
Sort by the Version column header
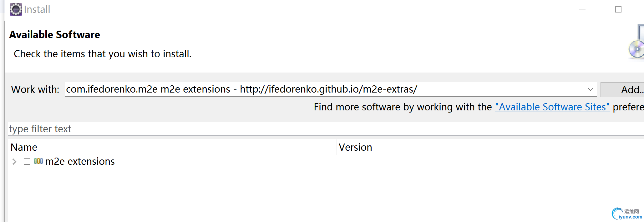click(x=424, y=147)
